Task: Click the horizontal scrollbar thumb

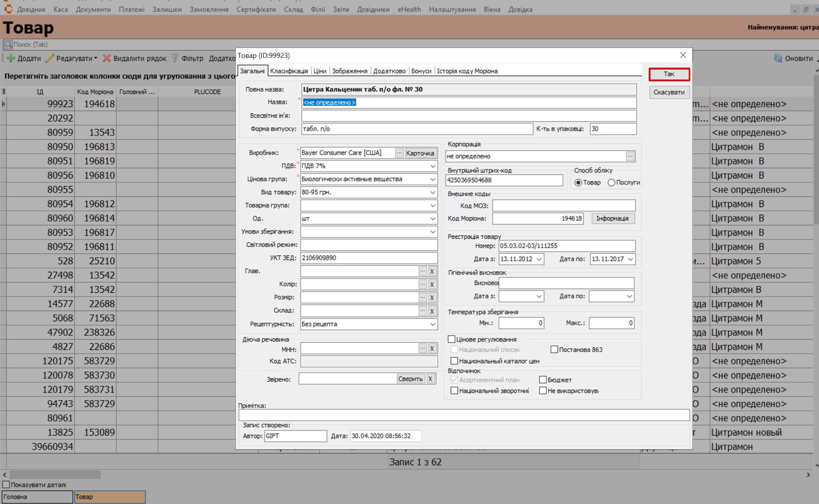Action: (55, 475)
